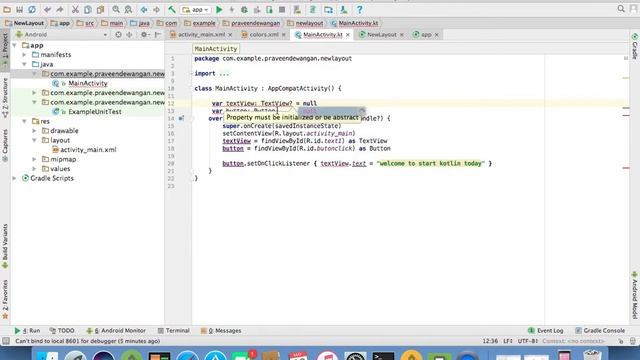640x360 pixels.
Task: Run the app with the green play icon
Action: tap(219, 9)
